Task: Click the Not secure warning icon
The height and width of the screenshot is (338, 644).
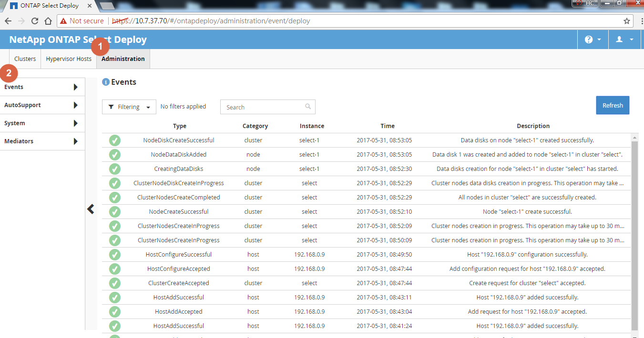Action: pos(63,21)
